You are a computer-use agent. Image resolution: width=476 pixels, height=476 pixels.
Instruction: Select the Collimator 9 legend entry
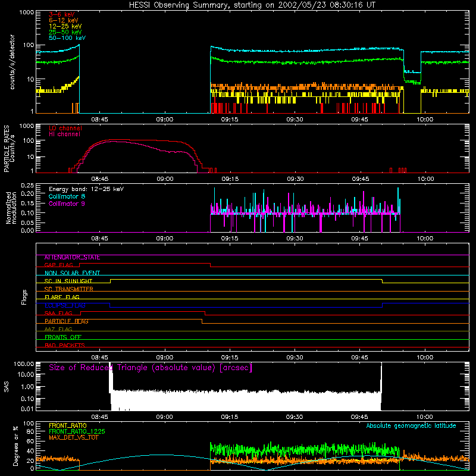tap(67, 203)
